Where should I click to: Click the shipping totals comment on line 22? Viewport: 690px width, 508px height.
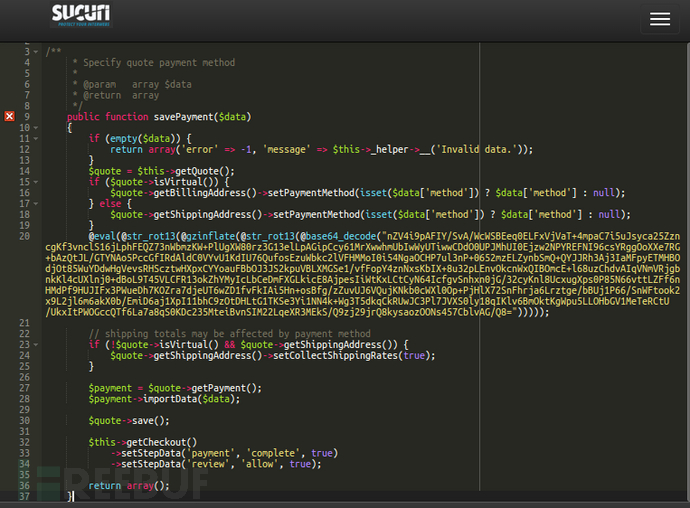click(229, 333)
